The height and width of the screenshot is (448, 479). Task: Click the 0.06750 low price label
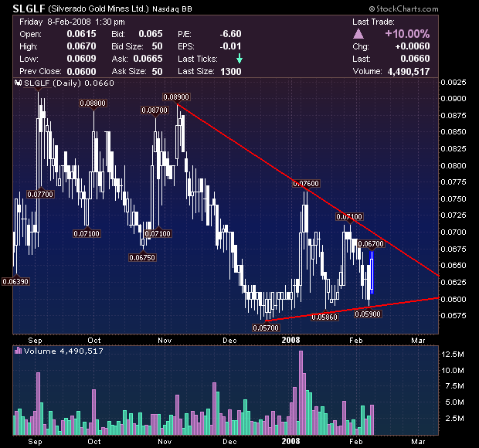(x=142, y=258)
